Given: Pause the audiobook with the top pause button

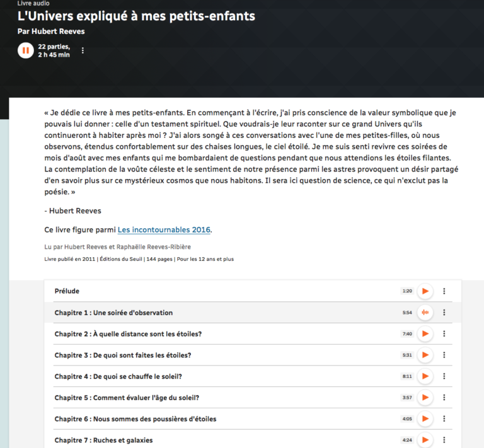Looking at the screenshot, I should point(26,50).
